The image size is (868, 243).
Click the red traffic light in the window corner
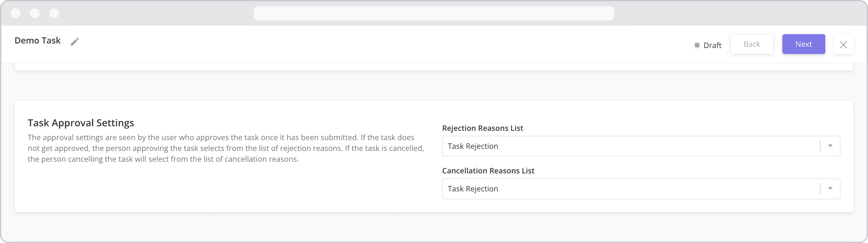pyautogui.click(x=16, y=13)
